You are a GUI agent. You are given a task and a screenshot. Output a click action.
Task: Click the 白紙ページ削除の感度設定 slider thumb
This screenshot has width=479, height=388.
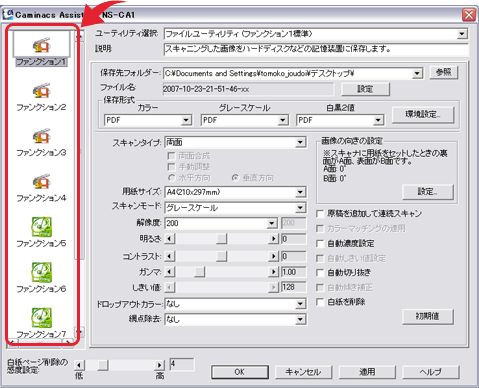103,365
